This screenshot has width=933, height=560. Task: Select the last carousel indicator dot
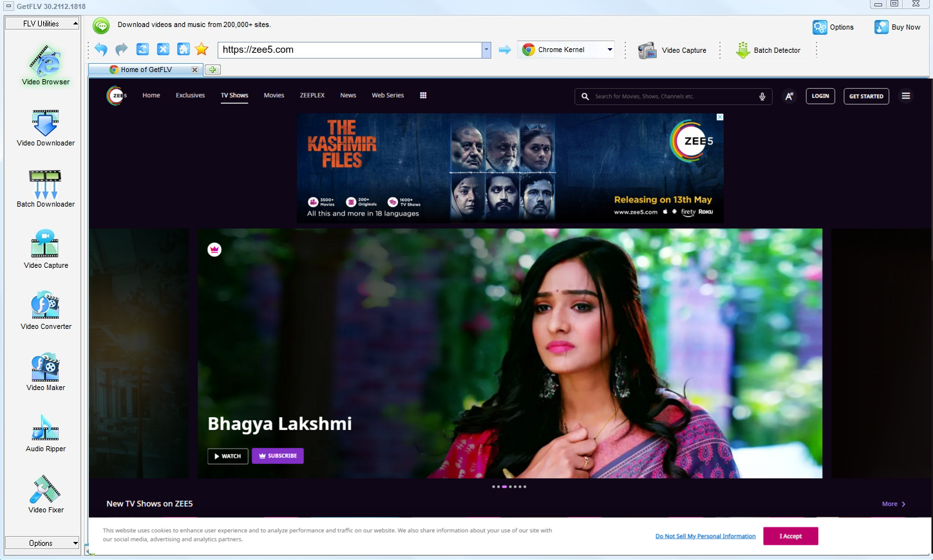(525, 487)
